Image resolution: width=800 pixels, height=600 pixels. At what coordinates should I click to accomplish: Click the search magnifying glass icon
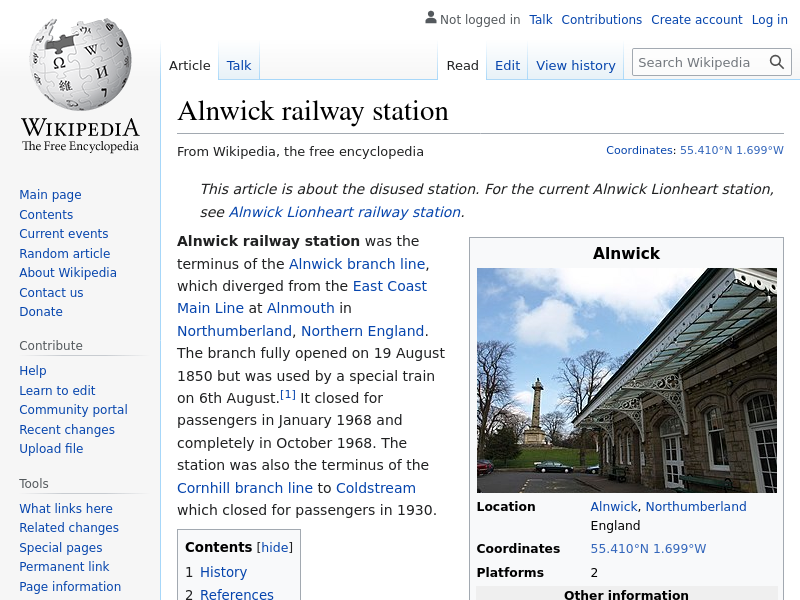[777, 62]
